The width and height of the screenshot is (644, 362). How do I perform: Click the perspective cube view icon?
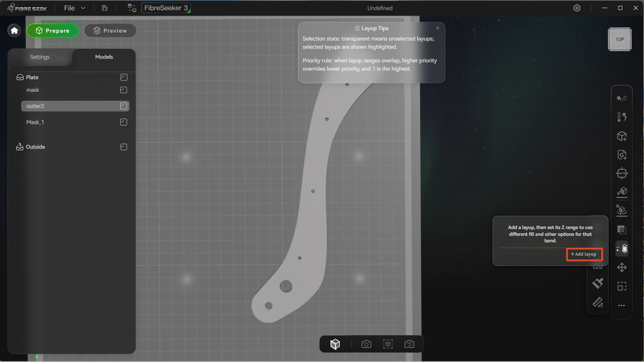point(335,344)
